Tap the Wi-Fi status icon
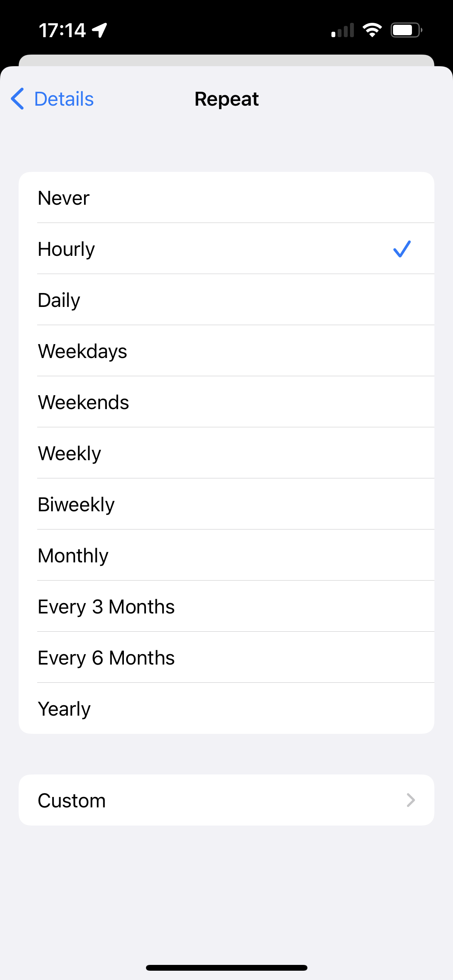Screen dimensions: 453x980 [372, 30]
